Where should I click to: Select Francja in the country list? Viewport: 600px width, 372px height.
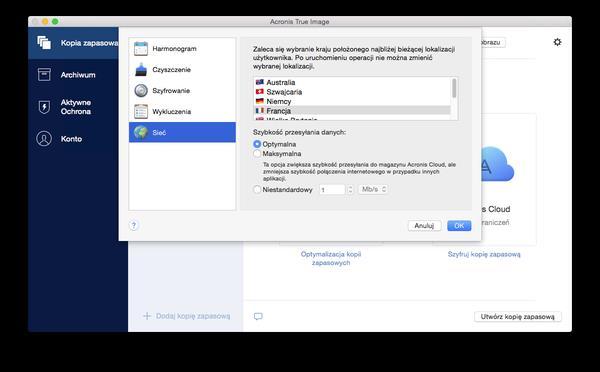[x=352, y=111]
